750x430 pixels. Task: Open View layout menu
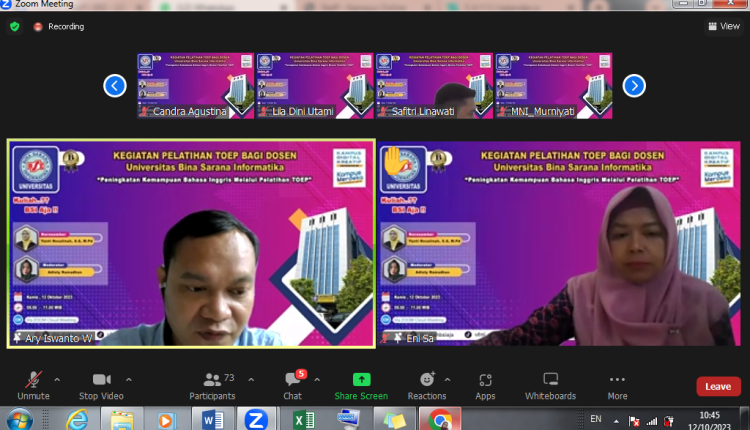point(724,26)
